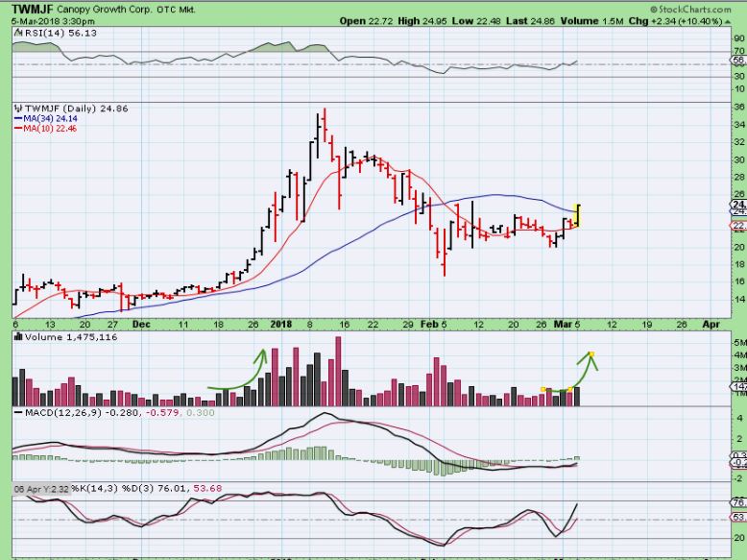Screen dimensions: 747x560
Task: Click the 06 Apr Y:2.32 crosshair readout
Action: [41, 489]
